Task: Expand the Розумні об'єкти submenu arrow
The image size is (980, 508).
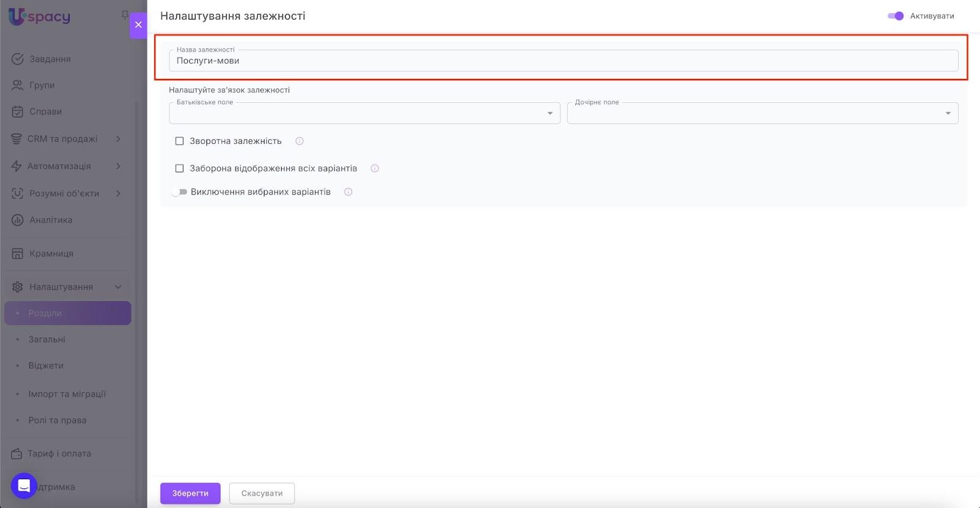Action: [x=118, y=193]
